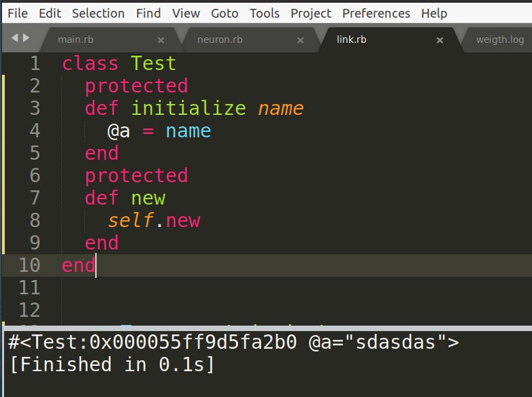Open the Find menu
The image size is (532, 397).
pyautogui.click(x=148, y=13)
